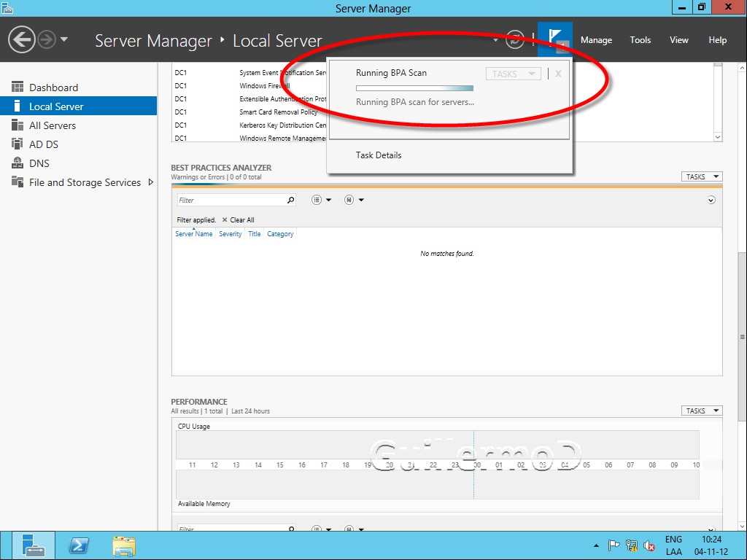Click the Running BPA Scan progress bar
Screen dimensions: 747x560
click(414, 88)
